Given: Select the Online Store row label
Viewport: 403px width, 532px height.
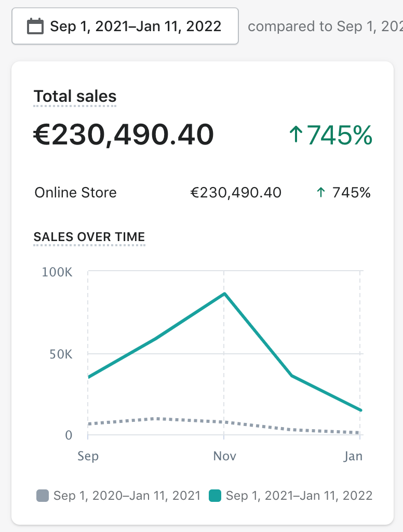Looking at the screenshot, I should coord(75,193).
